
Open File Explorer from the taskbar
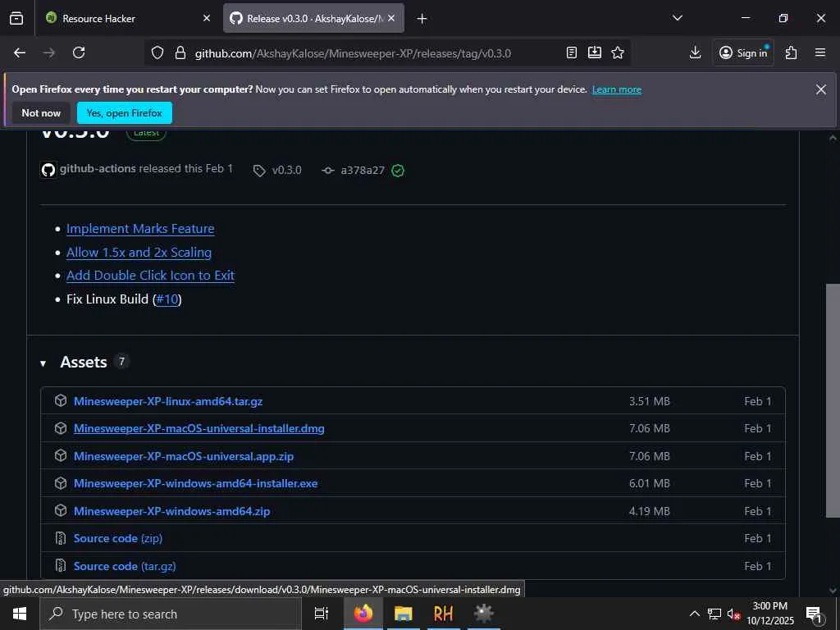point(404,614)
